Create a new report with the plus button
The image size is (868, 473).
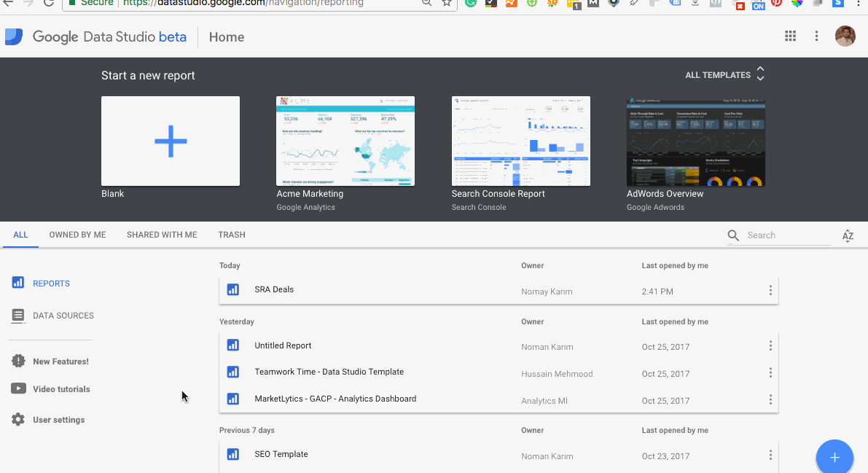click(834, 456)
